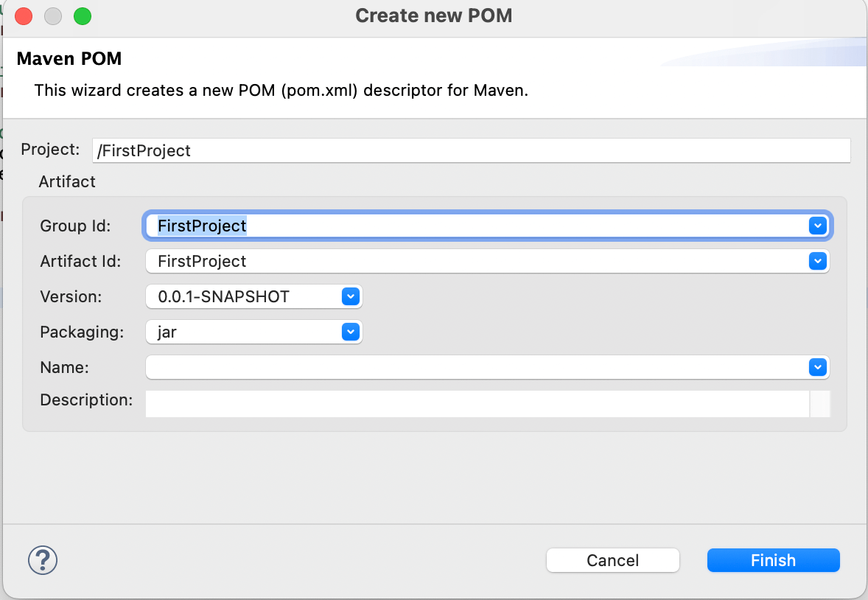Click the Description area's vertical scrollbar

pos(820,404)
